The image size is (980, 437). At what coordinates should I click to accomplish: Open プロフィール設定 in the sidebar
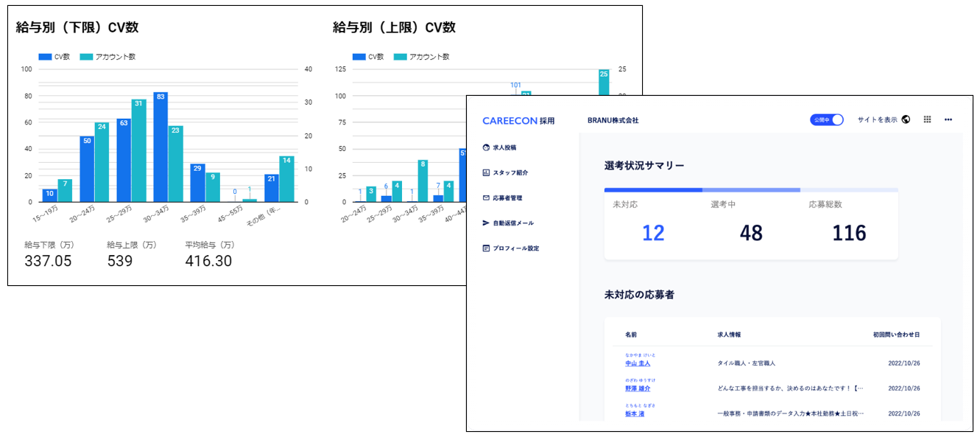pyautogui.click(x=516, y=248)
